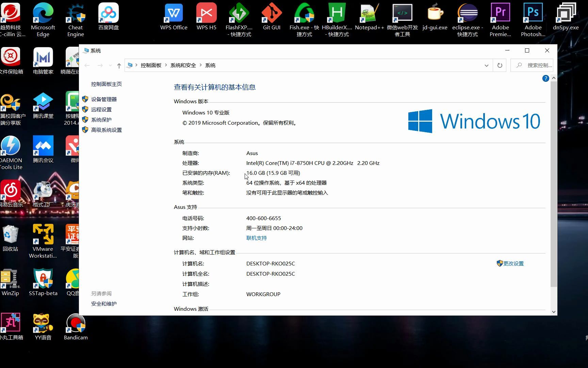This screenshot has width=588, height=368.
Task: Open 远程设置 from sidebar
Action: [x=101, y=109]
